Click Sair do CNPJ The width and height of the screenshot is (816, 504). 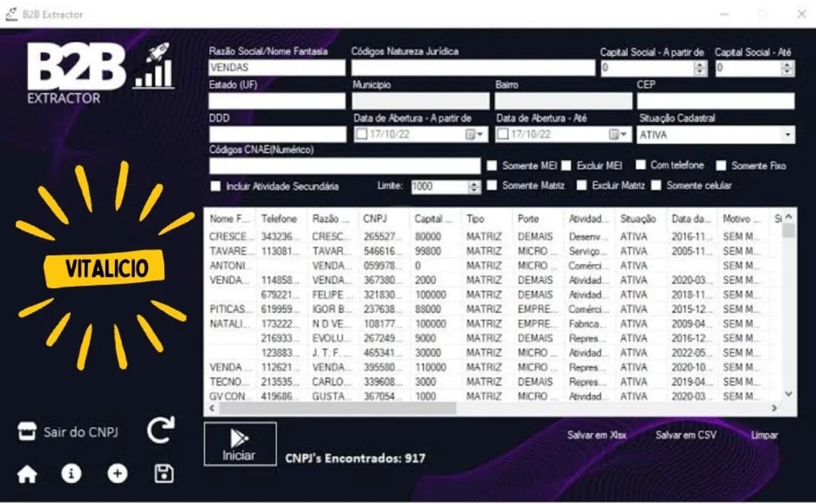click(x=81, y=432)
